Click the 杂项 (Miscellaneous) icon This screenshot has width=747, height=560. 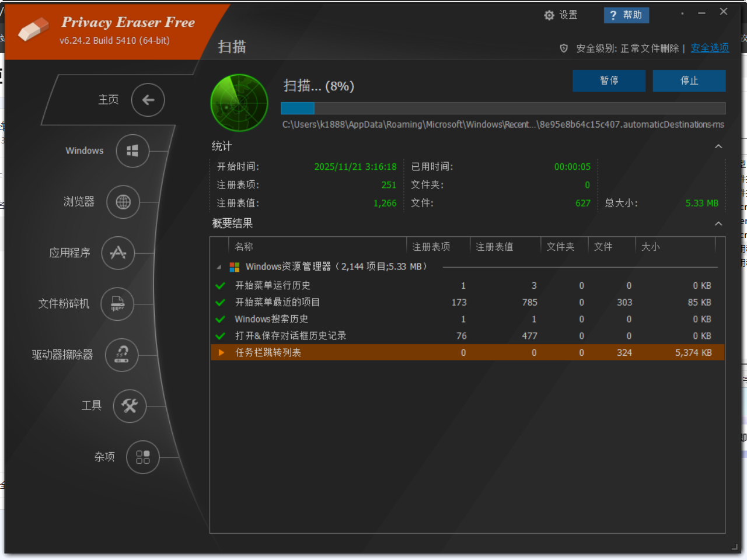pos(142,457)
